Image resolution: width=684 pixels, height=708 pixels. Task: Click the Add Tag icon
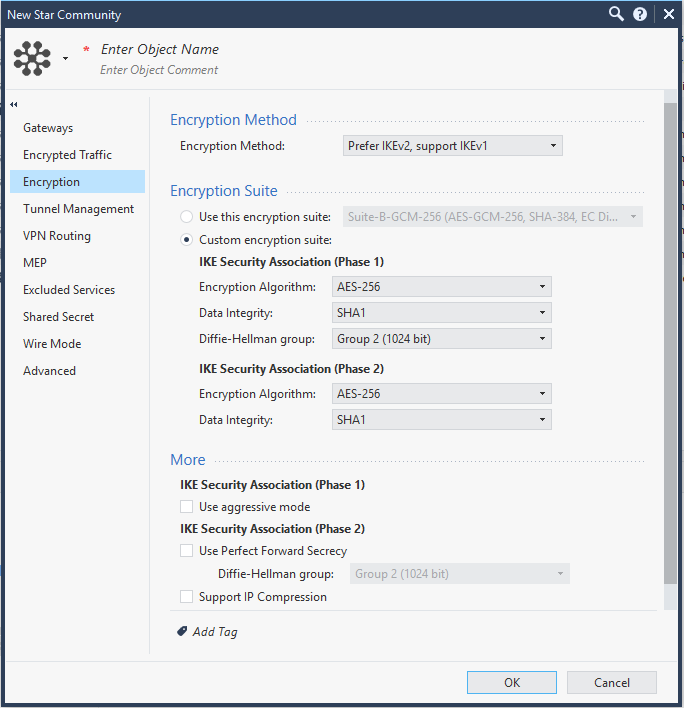(x=182, y=631)
